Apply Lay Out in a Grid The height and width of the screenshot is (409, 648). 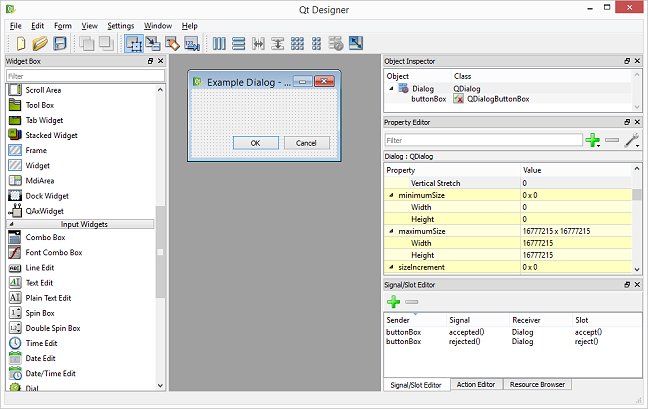297,43
